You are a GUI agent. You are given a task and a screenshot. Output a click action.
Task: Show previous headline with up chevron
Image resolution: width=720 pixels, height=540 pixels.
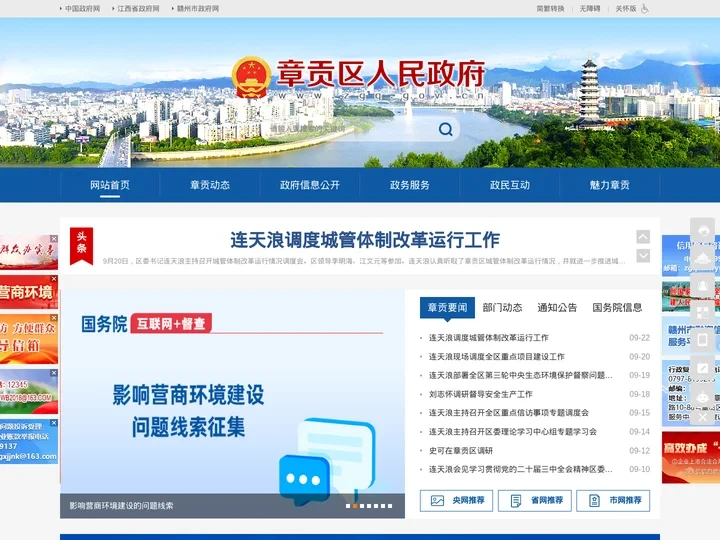click(643, 236)
